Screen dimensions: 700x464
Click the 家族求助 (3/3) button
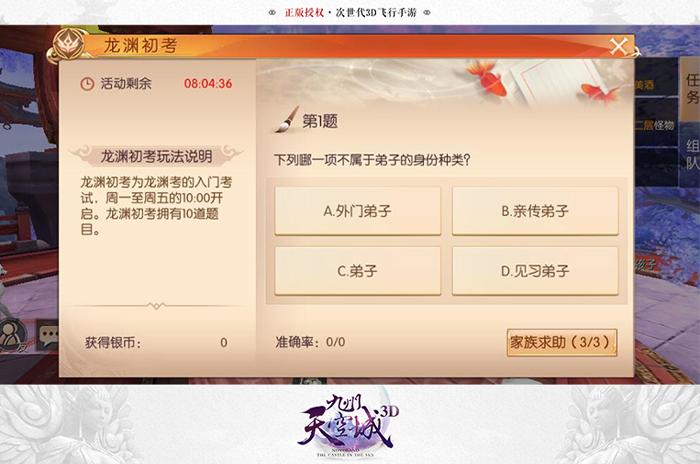point(562,343)
